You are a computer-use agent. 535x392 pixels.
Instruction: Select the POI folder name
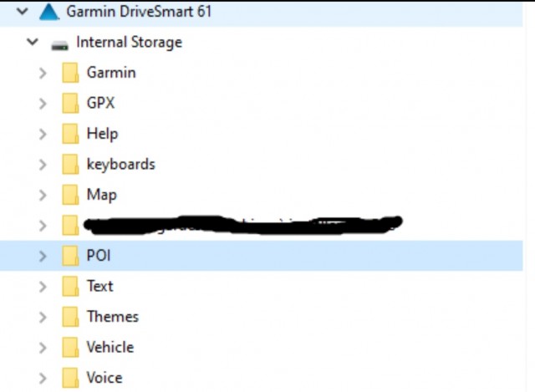tap(99, 256)
